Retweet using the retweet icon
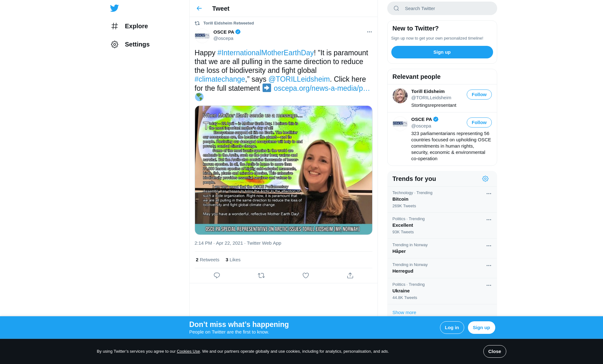Image resolution: width=603 pixels, height=364 pixels. [261, 275]
